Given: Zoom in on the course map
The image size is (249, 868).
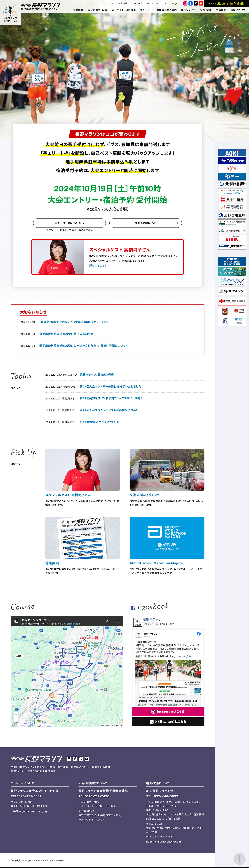Looking at the screenshot, I should pos(16,715).
